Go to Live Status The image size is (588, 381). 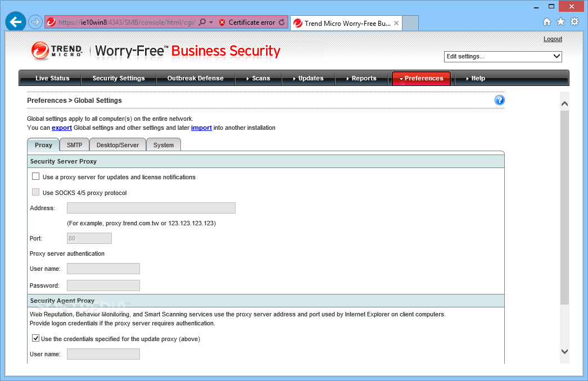tap(52, 78)
